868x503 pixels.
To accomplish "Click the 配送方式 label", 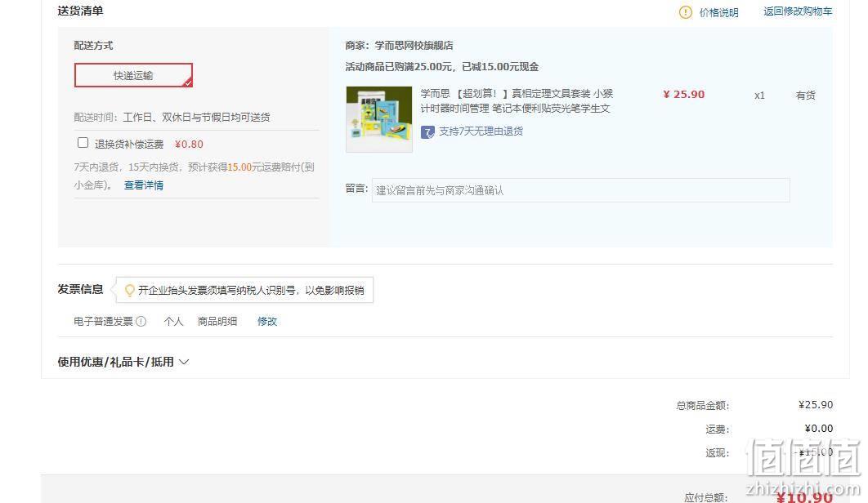I will click(93, 46).
